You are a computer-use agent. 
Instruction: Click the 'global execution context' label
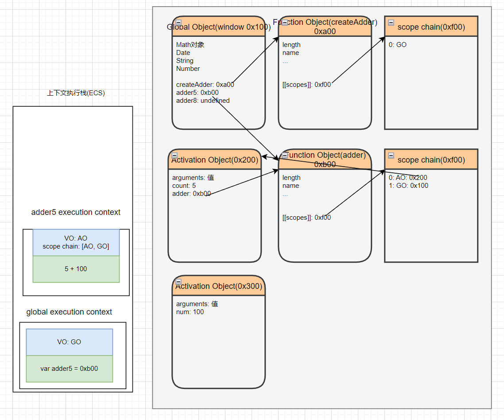click(69, 312)
